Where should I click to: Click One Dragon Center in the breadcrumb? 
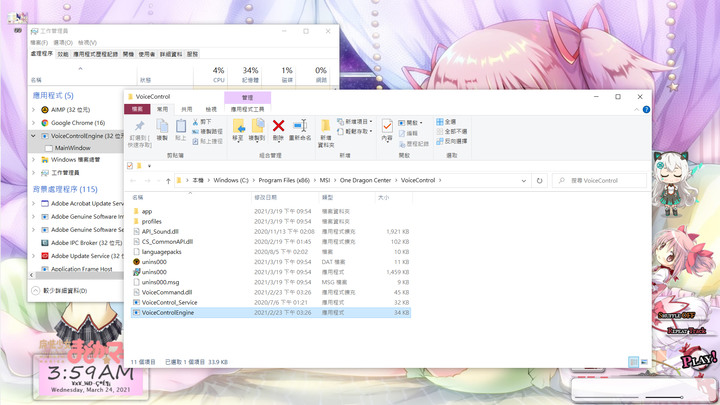coord(366,180)
